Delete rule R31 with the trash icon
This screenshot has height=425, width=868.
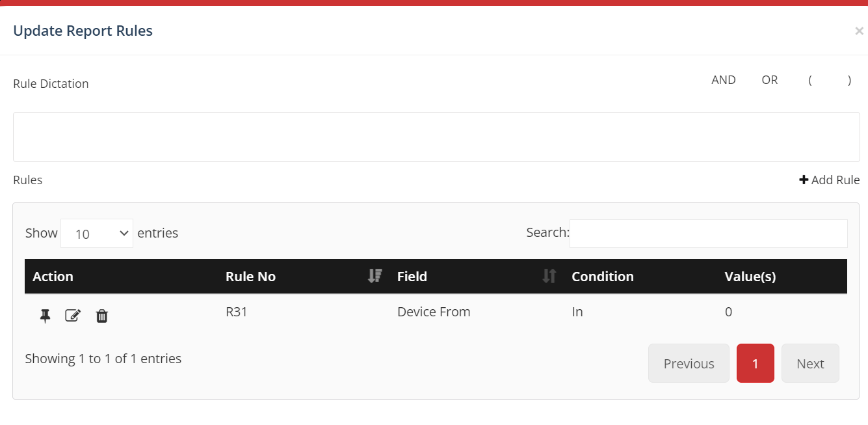click(101, 316)
